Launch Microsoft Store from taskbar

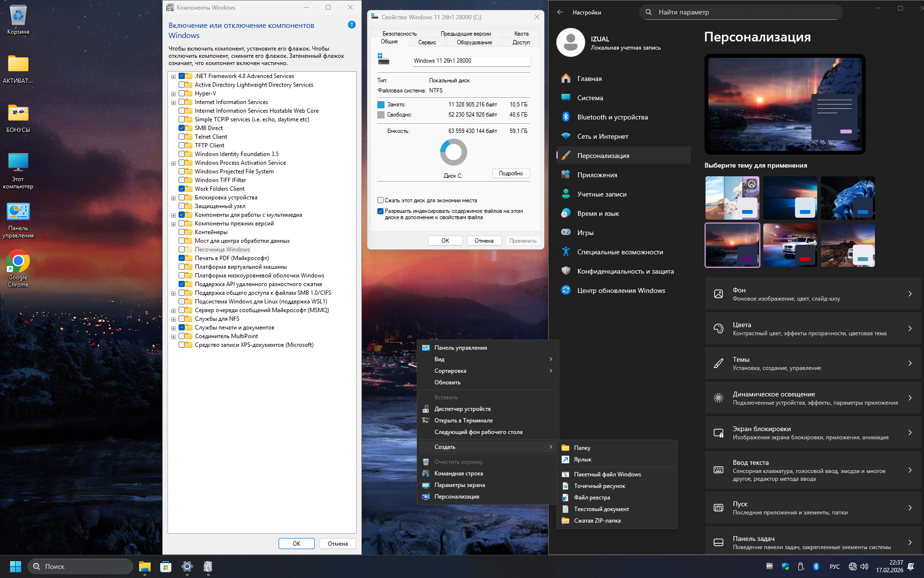(166, 566)
